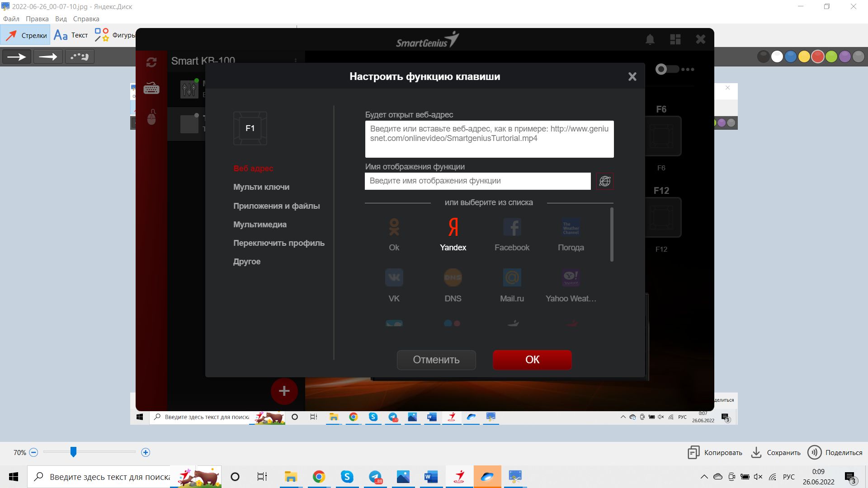Choose the DNS site icon
The image size is (868, 488).
click(x=453, y=277)
